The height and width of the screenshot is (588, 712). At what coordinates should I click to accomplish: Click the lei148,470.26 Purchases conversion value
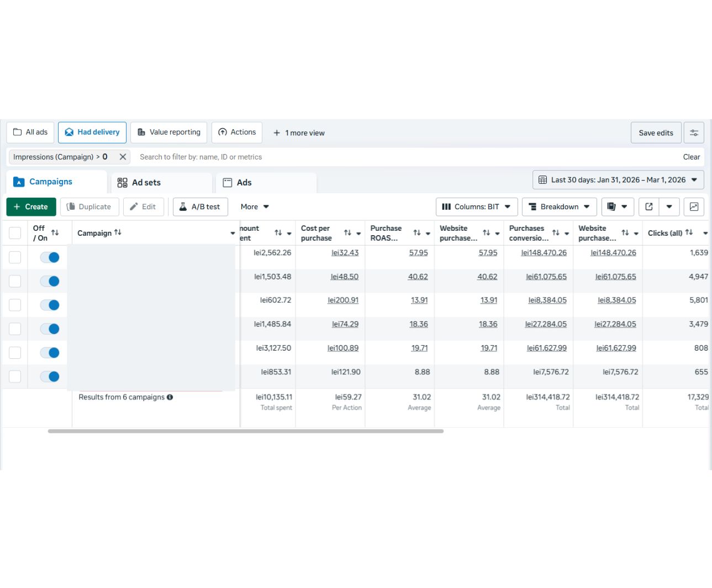click(544, 253)
